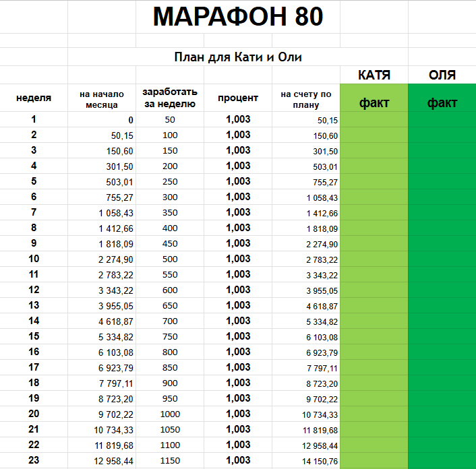The image size is (476, 469).
Task: Click weekly earning 150 in week 3
Action: [170, 150]
